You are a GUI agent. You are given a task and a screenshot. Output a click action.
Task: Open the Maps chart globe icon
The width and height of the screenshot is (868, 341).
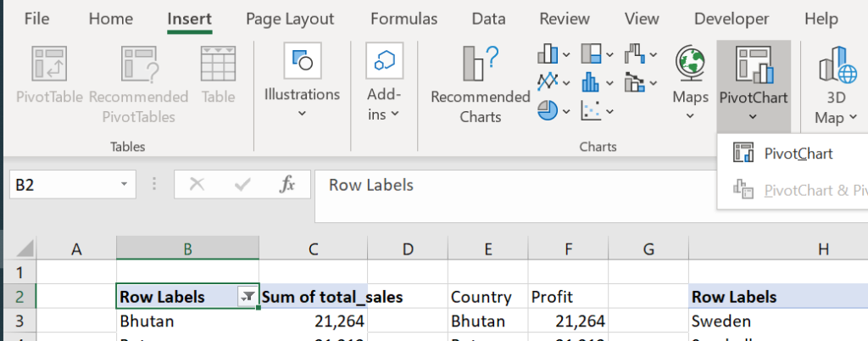690,64
